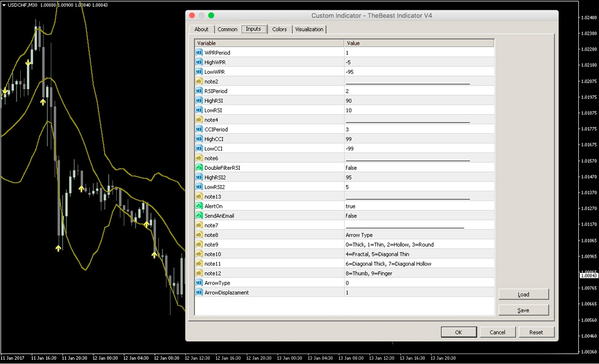This screenshot has height=364, width=599.
Task: Switch to the Colors tab
Action: coord(279,29)
